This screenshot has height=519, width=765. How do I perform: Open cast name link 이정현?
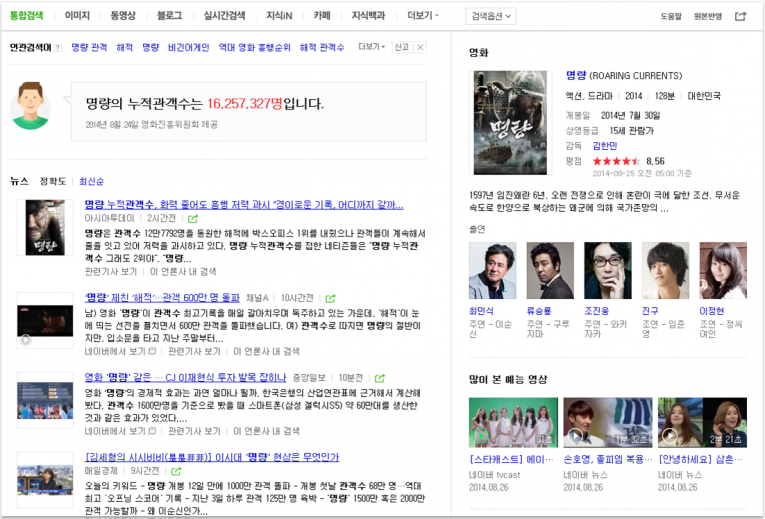[712, 311]
